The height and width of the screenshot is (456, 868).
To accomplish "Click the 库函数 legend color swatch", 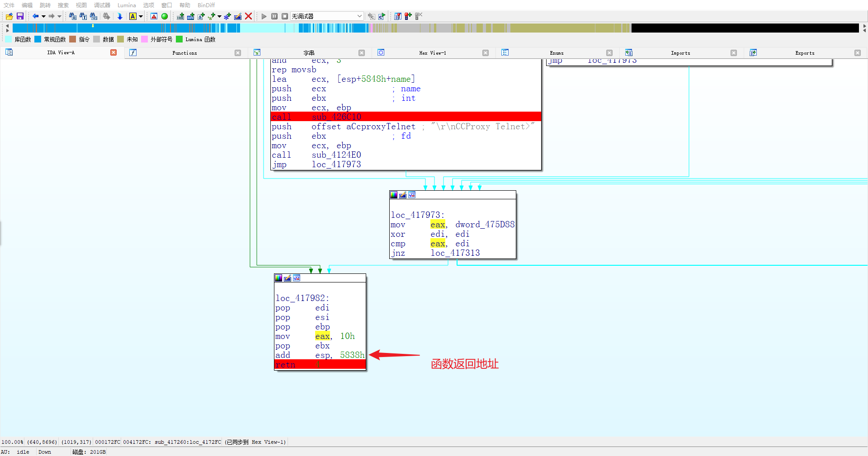I will tap(9, 39).
